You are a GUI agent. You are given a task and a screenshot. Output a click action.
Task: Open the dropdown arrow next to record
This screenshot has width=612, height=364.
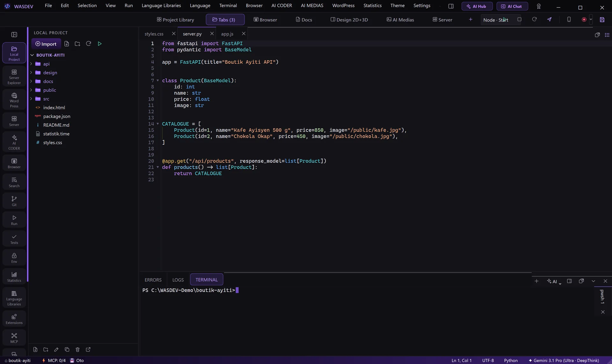point(591,19)
